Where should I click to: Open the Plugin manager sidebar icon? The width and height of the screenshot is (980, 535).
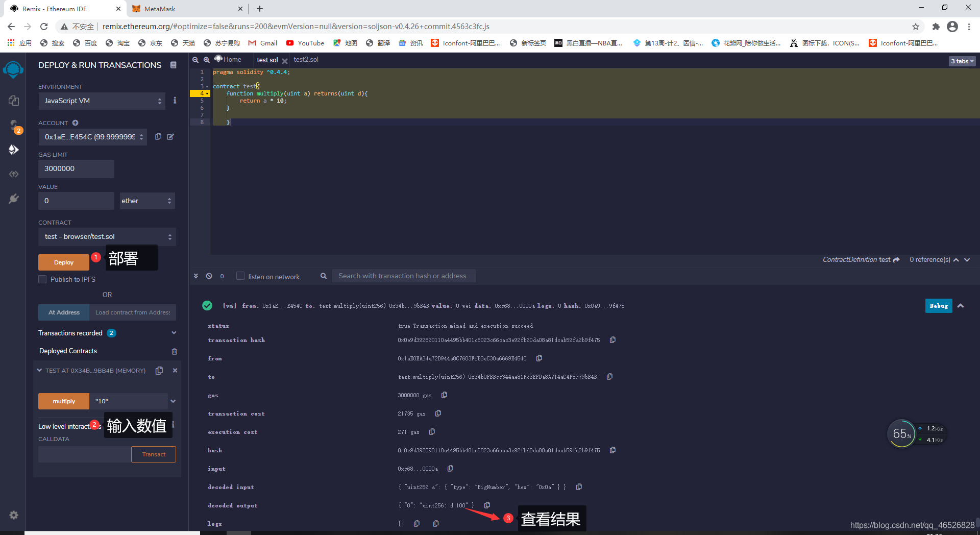(x=14, y=199)
